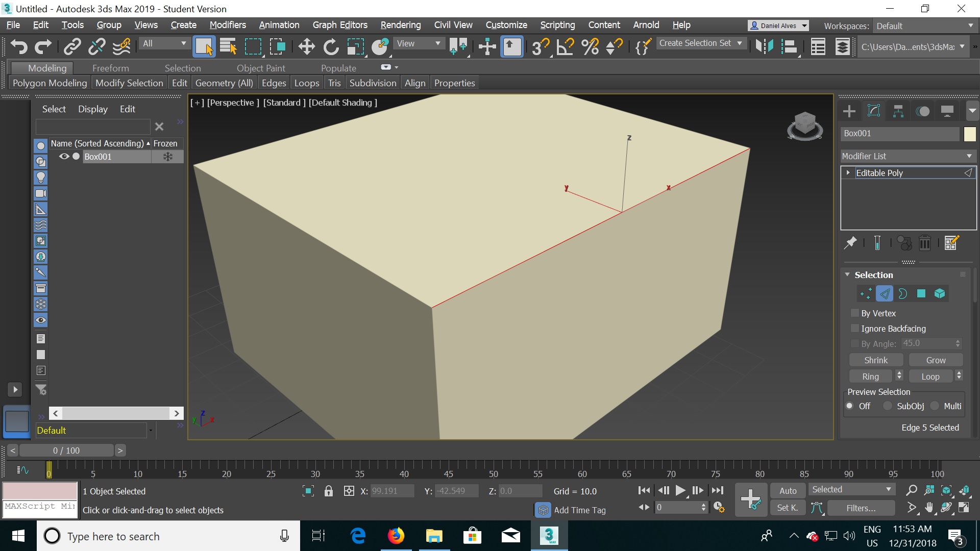Toggle the Auto key mode button
Screen dimensions: 980x551
tap(788, 491)
